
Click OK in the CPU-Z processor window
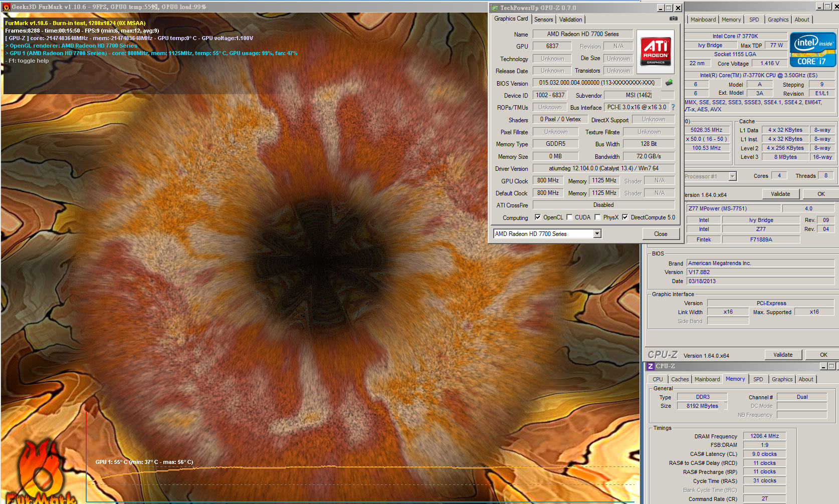tap(821, 194)
